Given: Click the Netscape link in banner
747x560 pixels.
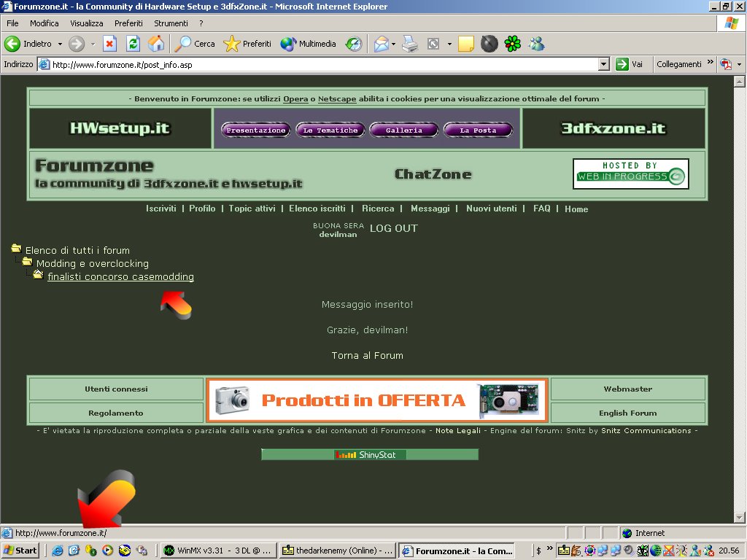Looking at the screenshot, I should tap(337, 99).
